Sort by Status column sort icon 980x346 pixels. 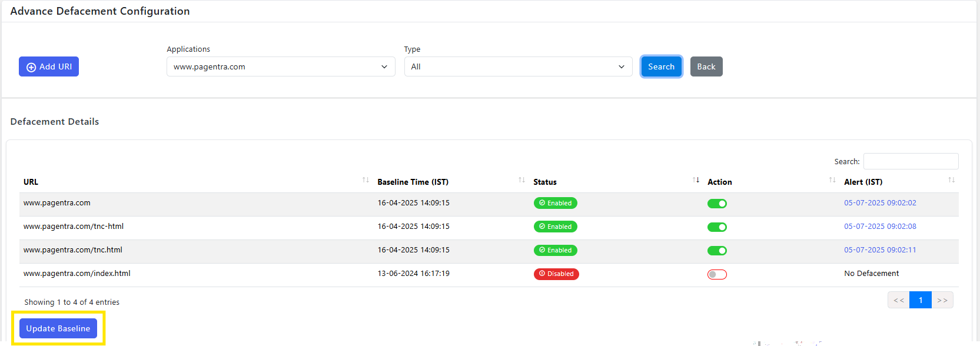696,180
